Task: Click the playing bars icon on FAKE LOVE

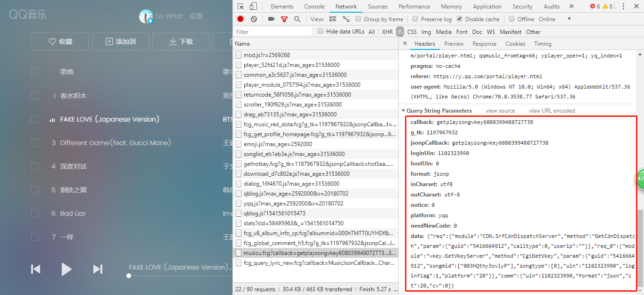Action: pos(52,120)
